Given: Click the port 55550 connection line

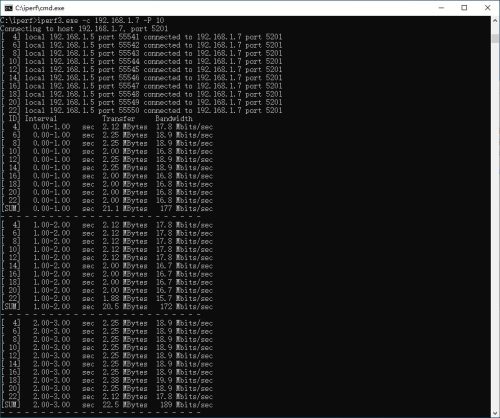Looking at the screenshot, I should pyautogui.click(x=142, y=110).
